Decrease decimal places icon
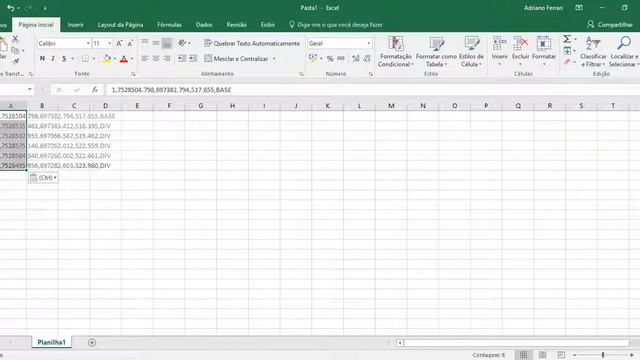The width and height of the screenshot is (640, 360). point(367,59)
